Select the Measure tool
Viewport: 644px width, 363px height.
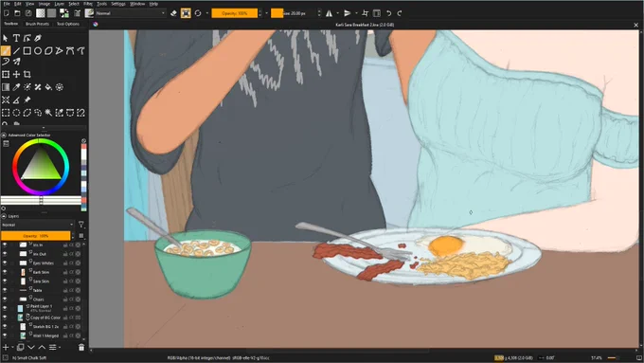(x=16, y=100)
